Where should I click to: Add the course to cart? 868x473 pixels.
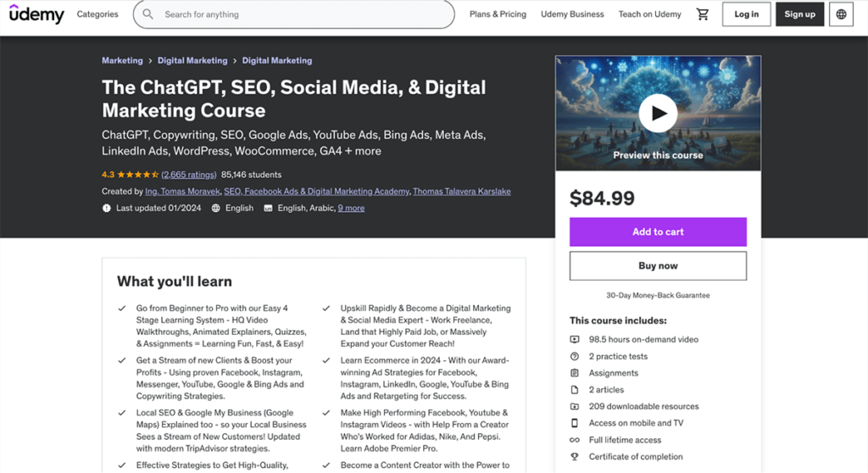tap(658, 231)
